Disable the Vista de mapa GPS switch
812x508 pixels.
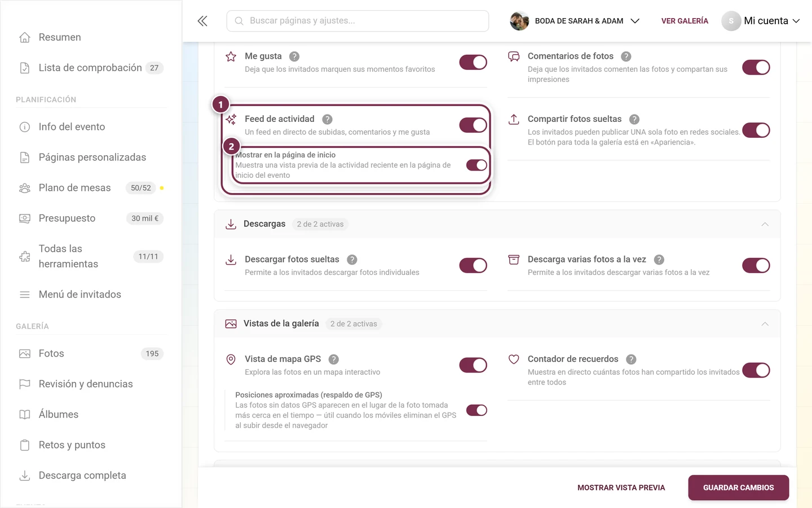tap(473, 365)
